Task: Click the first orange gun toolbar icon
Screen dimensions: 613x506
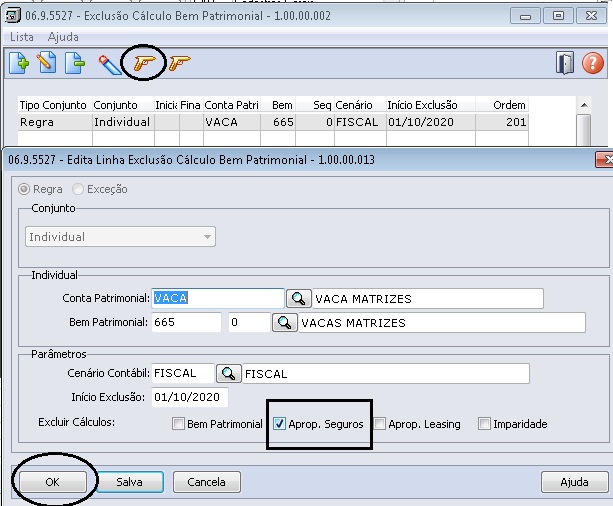Action: click(x=144, y=63)
